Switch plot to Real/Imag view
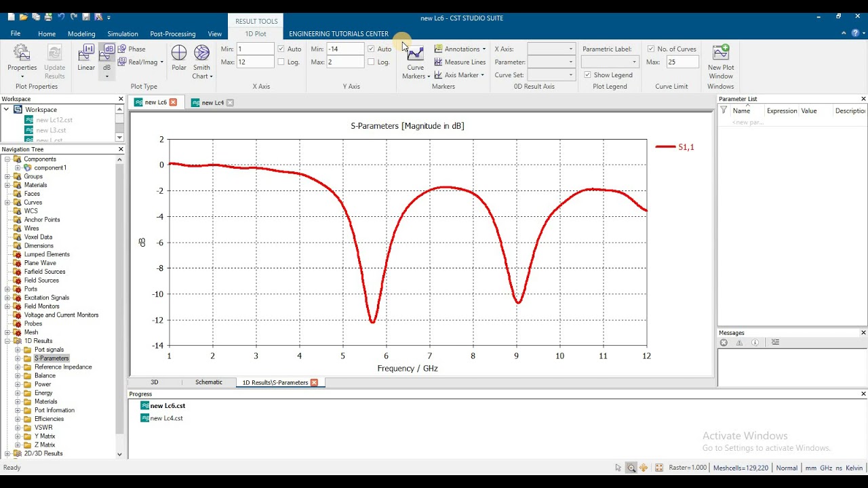Screen dimensions: 868x488 [x=140, y=62]
